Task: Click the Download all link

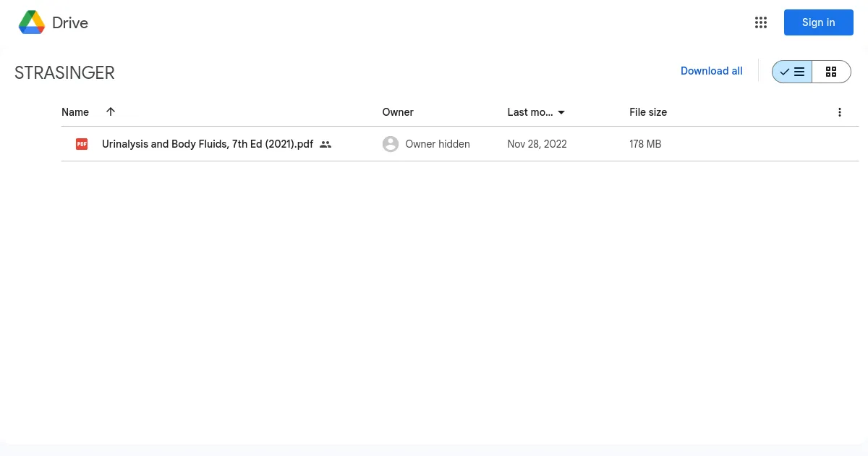Action: pos(711,71)
